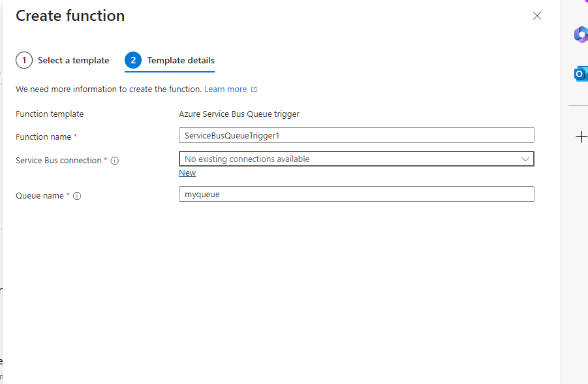
Task: Open the Microsoft 365 sidebar icon
Action: 581,35
